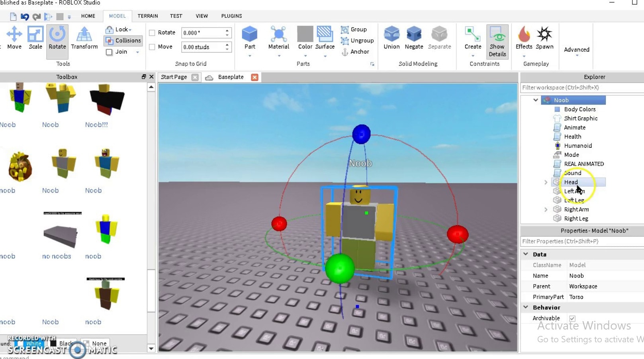
Task: Select the Transform tool
Action: (84, 38)
